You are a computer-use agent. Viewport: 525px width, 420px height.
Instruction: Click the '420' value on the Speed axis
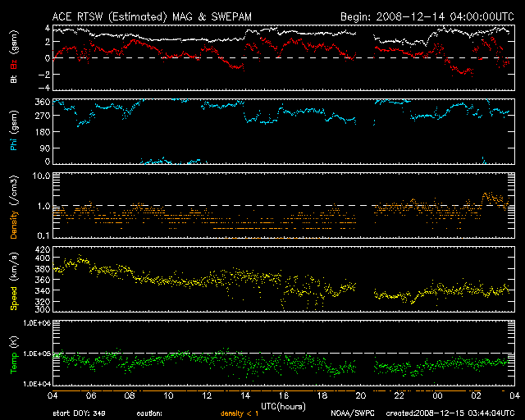click(43, 250)
